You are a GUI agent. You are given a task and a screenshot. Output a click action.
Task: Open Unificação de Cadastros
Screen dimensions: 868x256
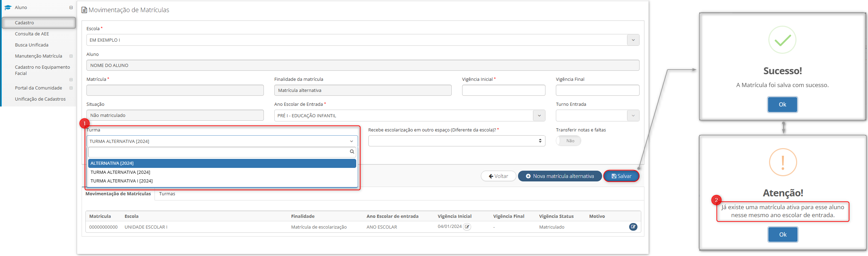point(40,99)
